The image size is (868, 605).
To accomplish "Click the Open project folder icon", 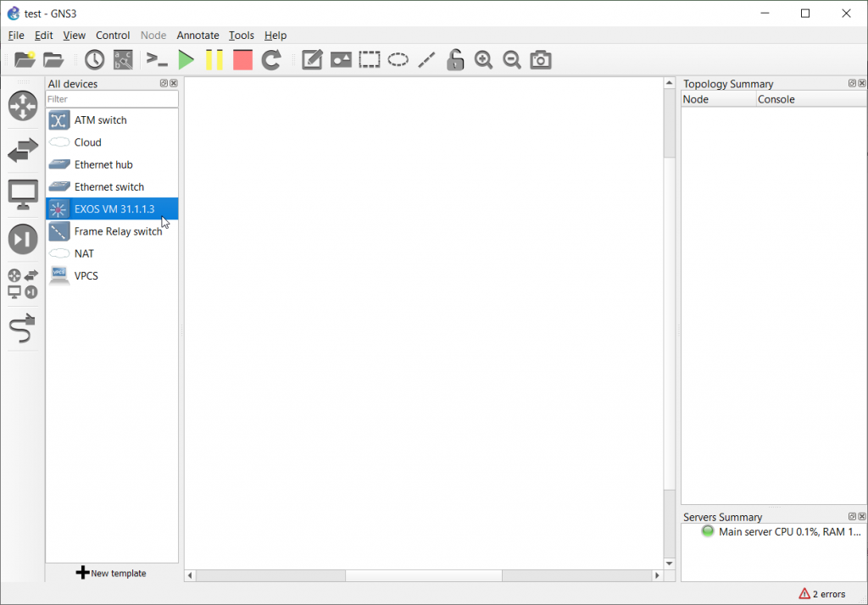I will pos(53,60).
